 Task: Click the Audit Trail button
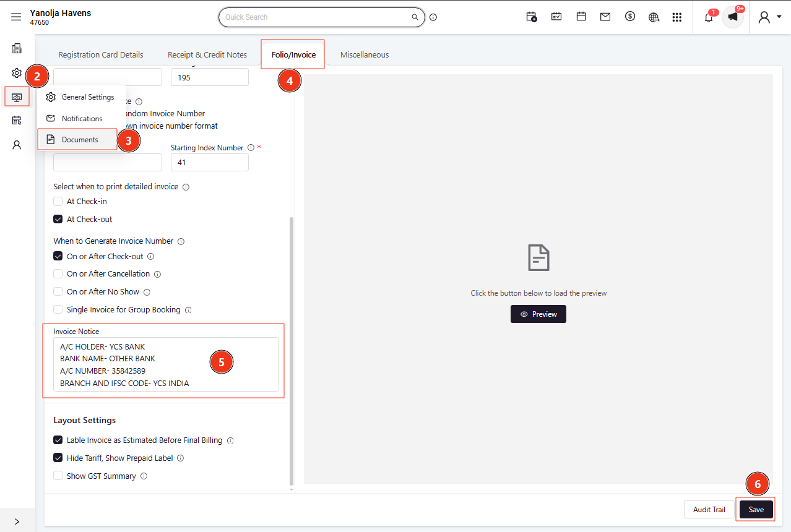click(x=709, y=510)
